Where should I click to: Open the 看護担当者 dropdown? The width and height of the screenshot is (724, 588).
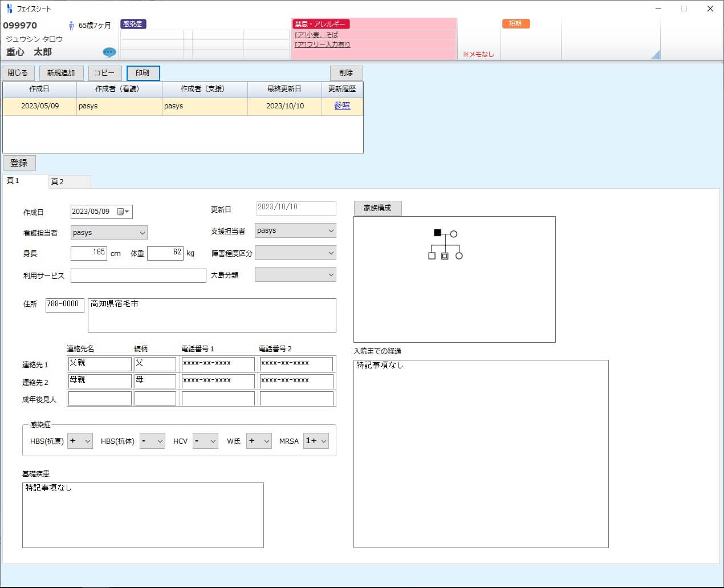(141, 233)
